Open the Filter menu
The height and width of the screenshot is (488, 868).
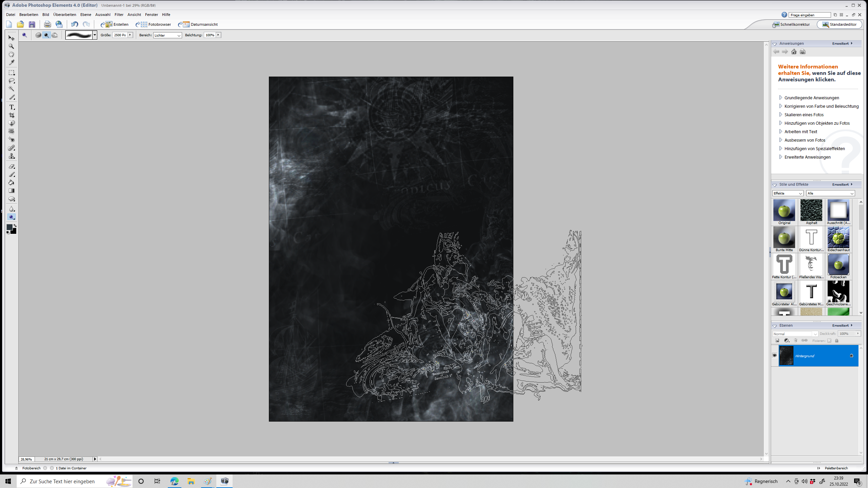pos(119,15)
